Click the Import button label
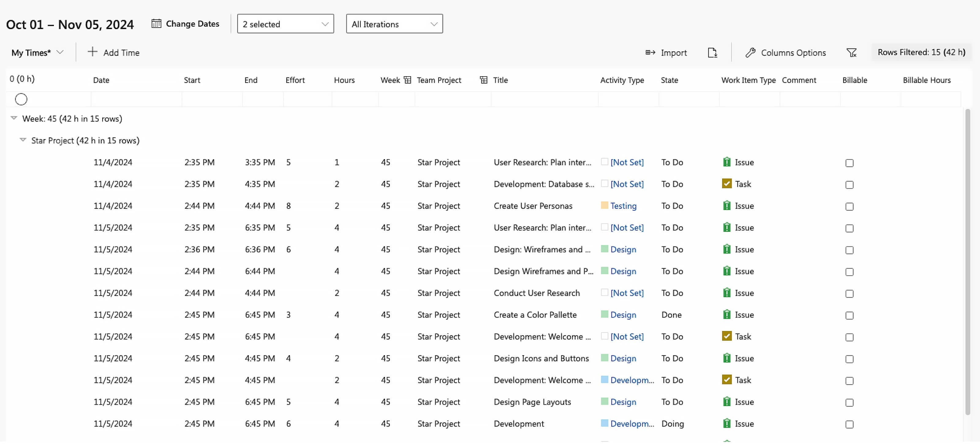 [x=673, y=53]
